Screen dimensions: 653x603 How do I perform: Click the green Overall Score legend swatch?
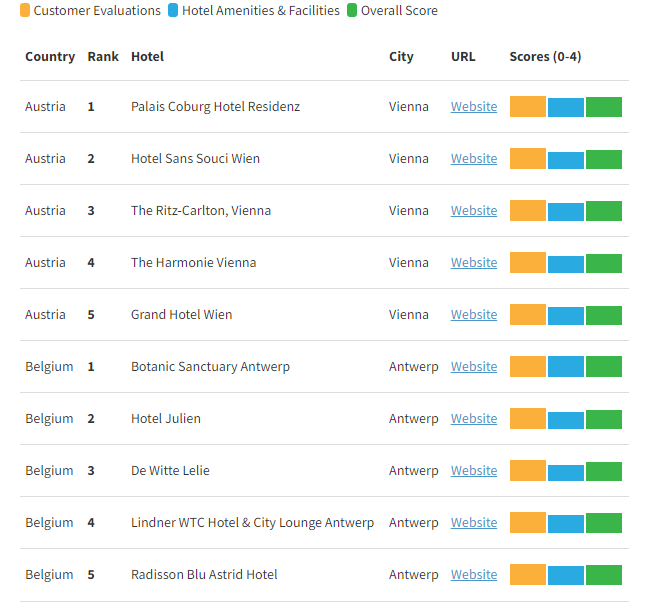coord(351,10)
